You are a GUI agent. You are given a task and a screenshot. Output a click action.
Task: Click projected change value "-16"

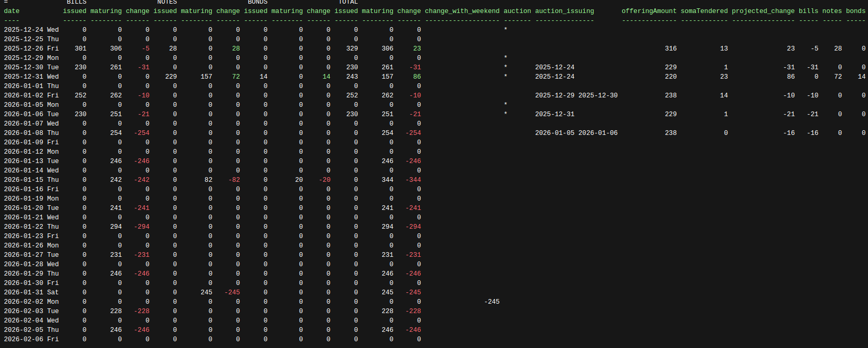click(x=789, y=133)
